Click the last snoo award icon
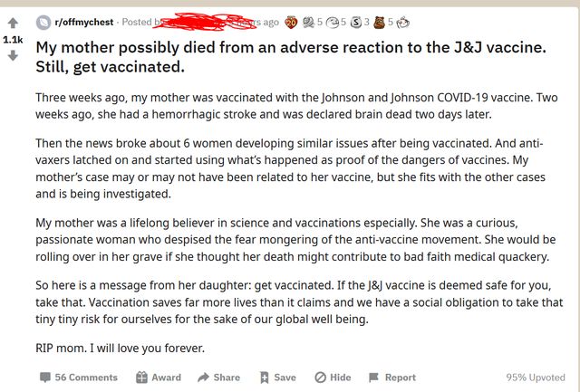Screen dimensions: 580x392 pyautogui.click(x=402, y=23)
